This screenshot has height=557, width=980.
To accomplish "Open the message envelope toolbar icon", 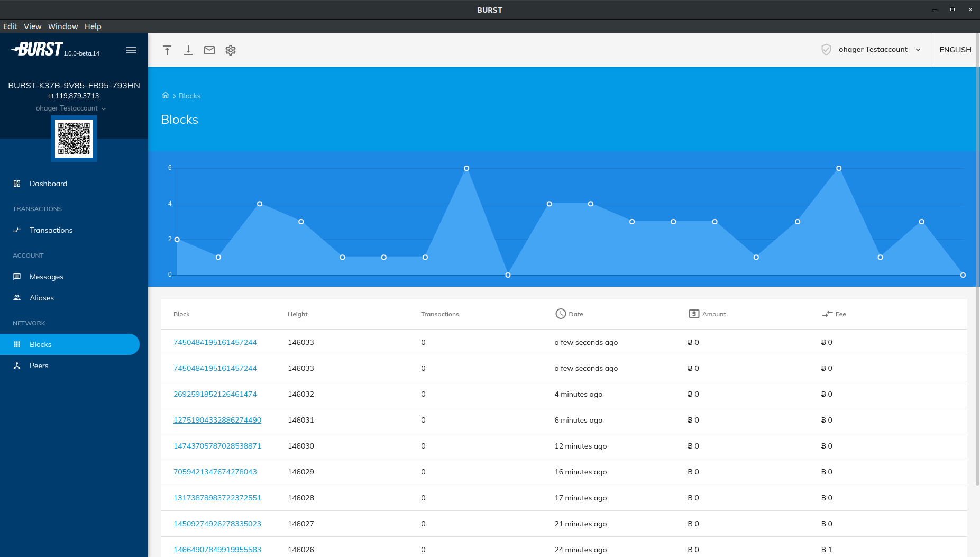I will pyautogui.click(x=209, y=50).
